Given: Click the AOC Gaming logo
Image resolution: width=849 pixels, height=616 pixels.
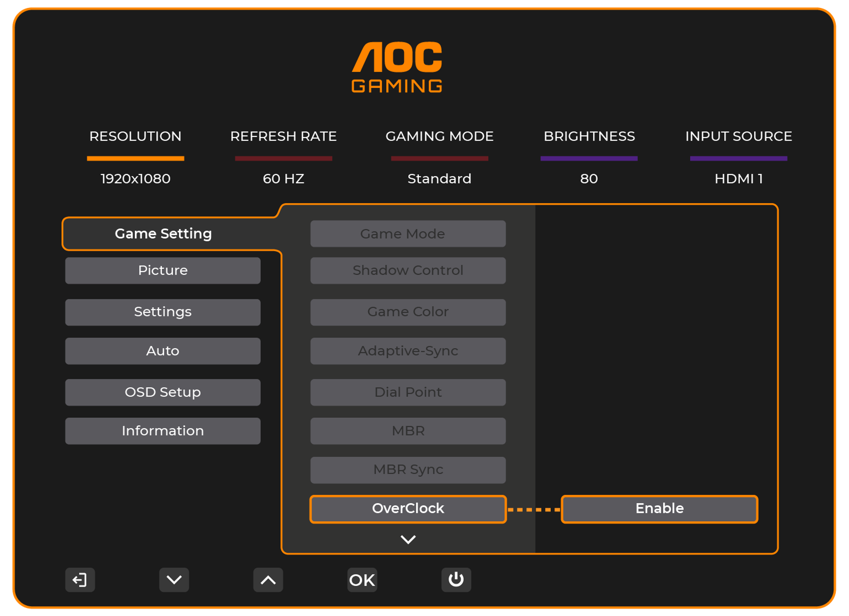Looking at the screenshot, I should [x=397, y=67].
